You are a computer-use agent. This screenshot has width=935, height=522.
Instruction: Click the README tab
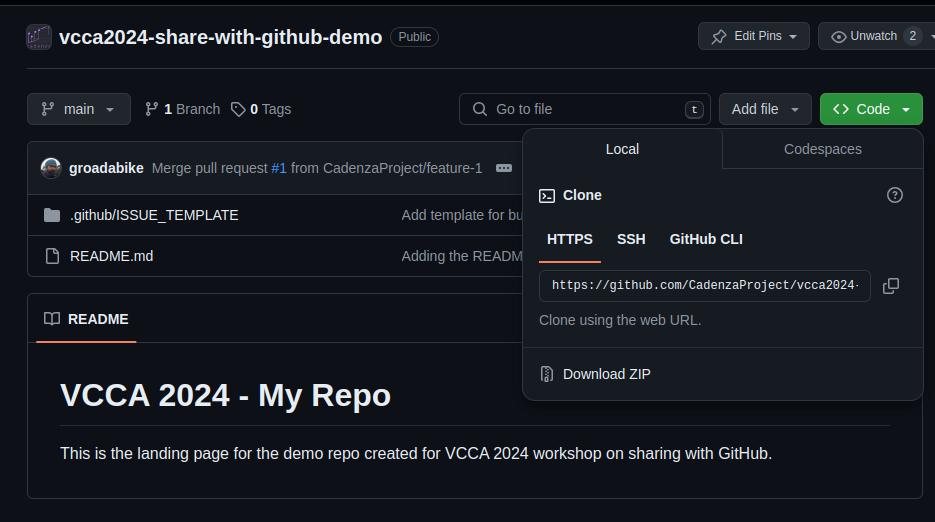[x=86, y=319]
